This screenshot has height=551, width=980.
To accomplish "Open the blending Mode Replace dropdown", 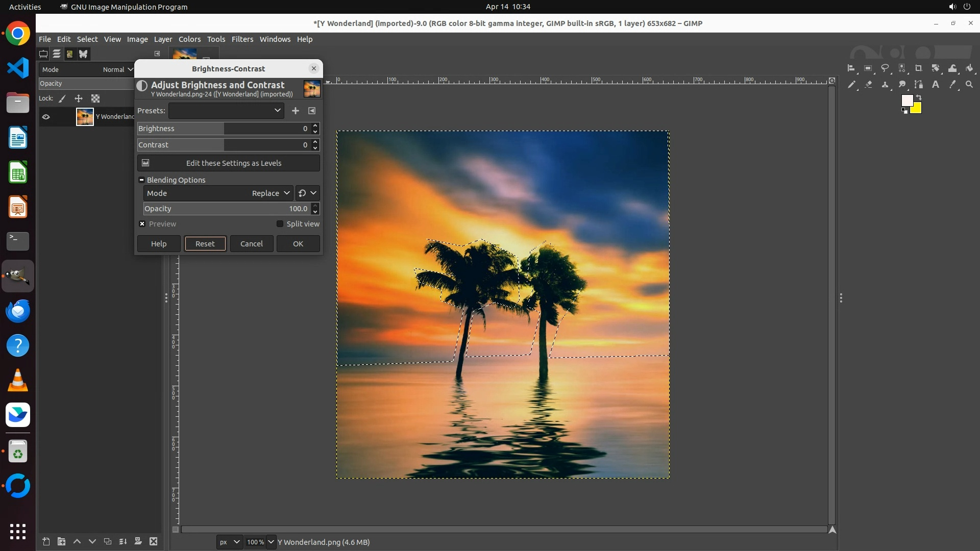I will (x=271, y=193).
